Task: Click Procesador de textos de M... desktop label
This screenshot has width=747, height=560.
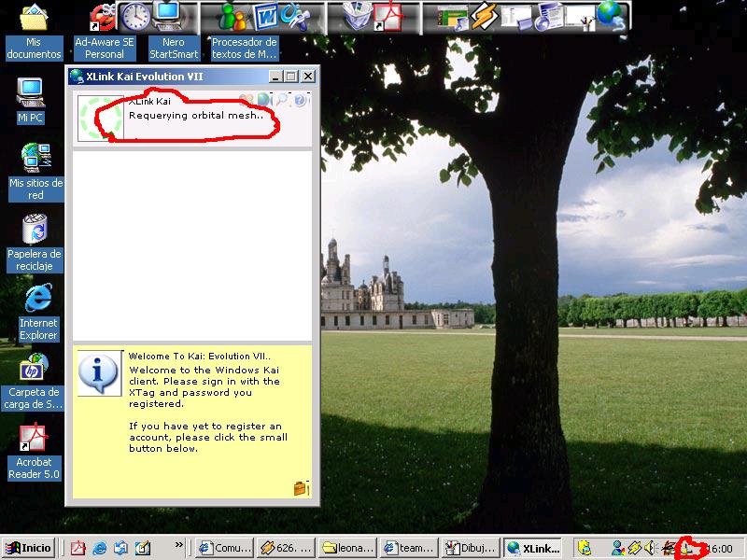Action: [x=245, y=49]
